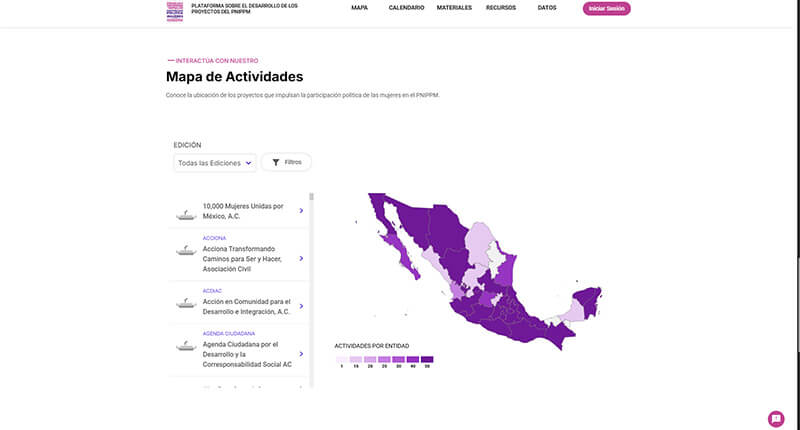The image size is (800, 430).
Task: Open the chat bubble widget
Action: (x=776, y=418)
